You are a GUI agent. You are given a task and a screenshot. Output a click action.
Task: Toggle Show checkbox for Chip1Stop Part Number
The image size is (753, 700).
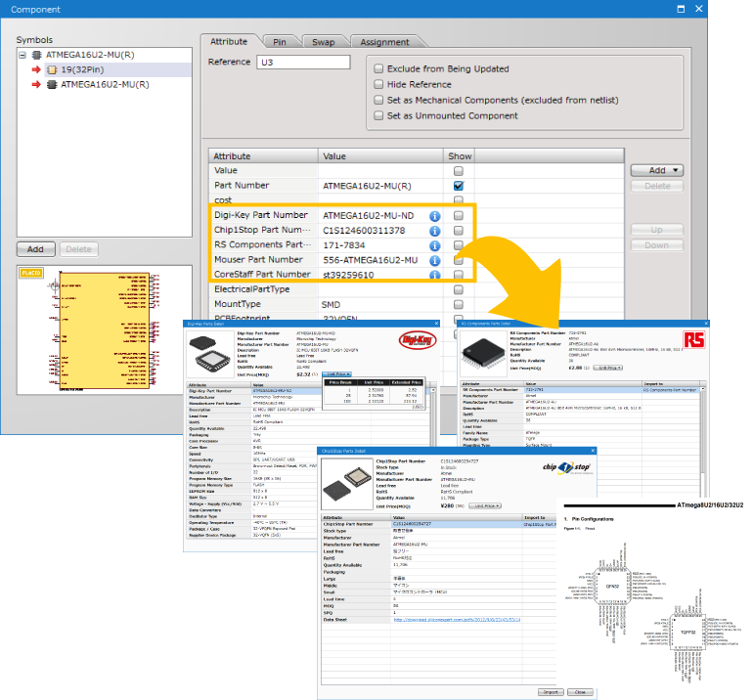coord(459,231)
